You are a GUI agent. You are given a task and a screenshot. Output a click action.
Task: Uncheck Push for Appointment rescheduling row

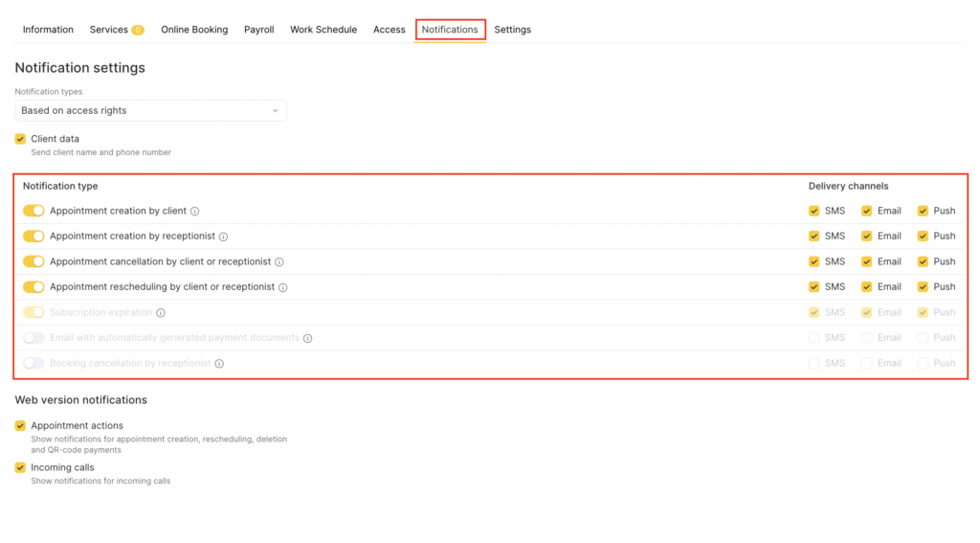pos(924,286)
